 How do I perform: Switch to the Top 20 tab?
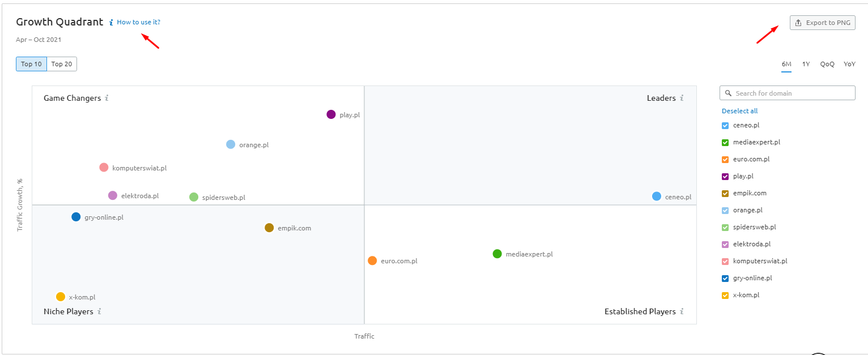point(62,64)
